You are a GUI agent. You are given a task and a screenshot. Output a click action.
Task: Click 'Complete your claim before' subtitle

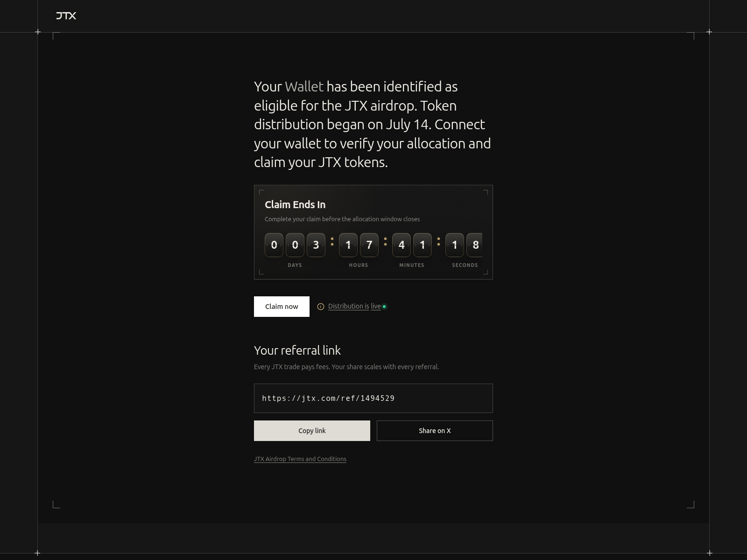click(x=342, y=219)
